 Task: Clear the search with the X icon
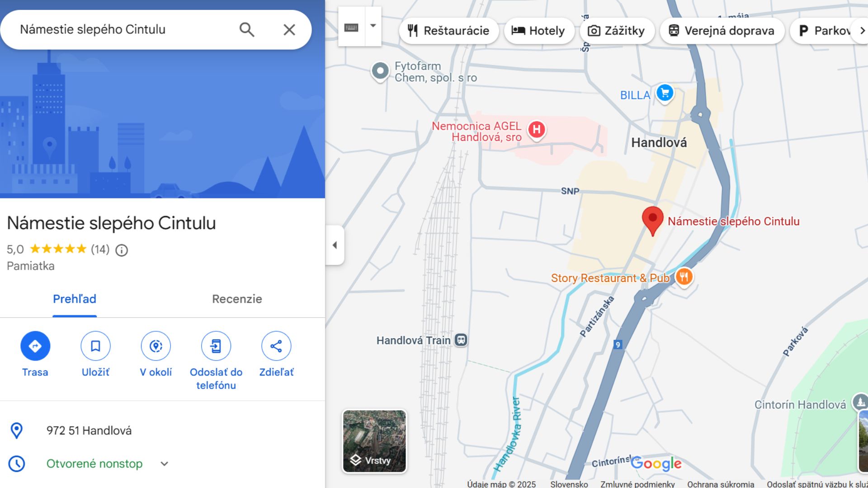pos(289,30)
